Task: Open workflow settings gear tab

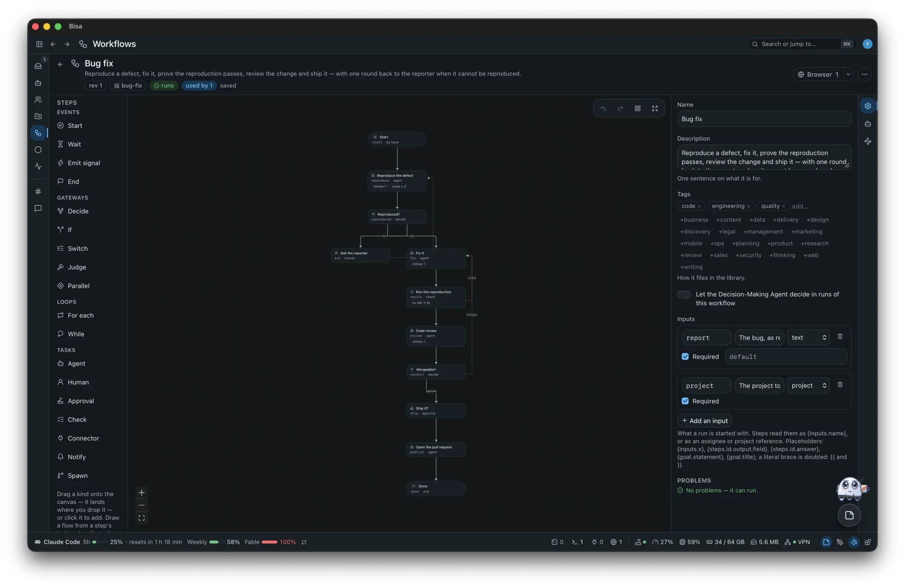Action: pos(867,106)
